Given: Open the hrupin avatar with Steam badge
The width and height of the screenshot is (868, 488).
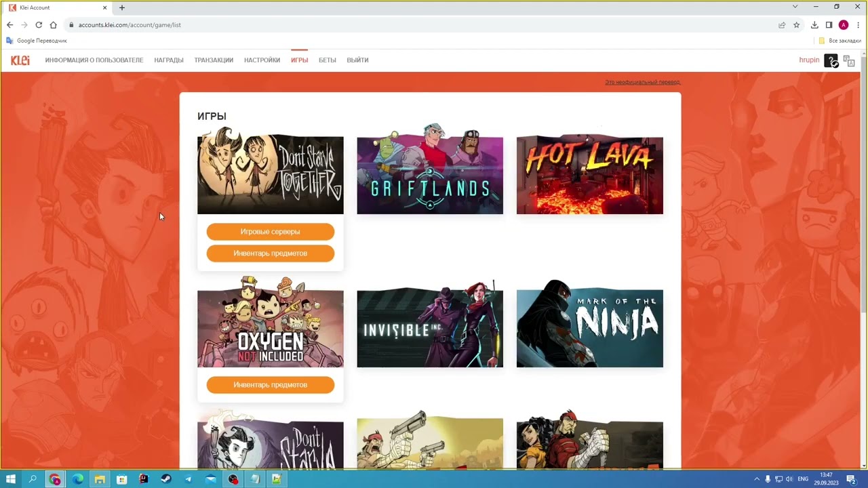Looking at the screenshot, I should click(x=831, y=60).
